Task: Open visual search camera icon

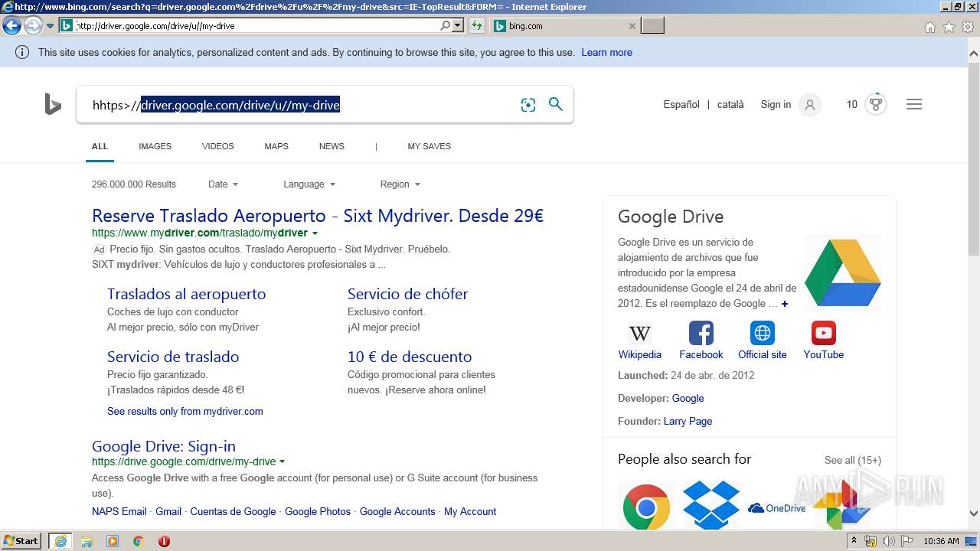Action: (x=528, y=105)
